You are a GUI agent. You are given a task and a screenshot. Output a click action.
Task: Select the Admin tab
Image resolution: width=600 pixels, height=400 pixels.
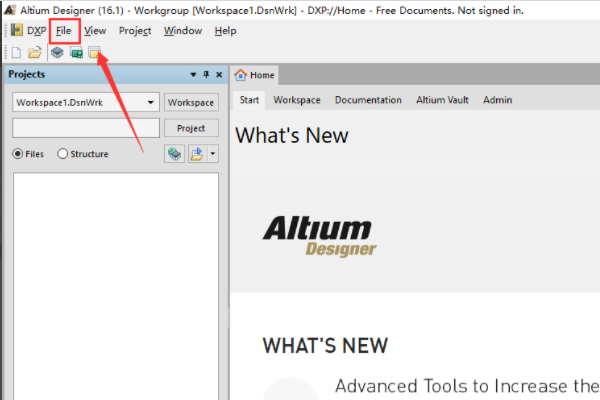497,100
